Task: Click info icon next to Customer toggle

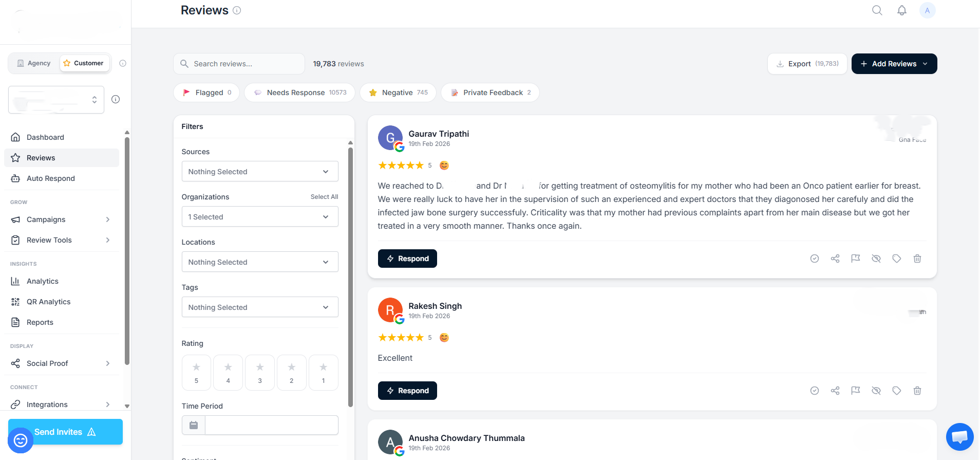Action: 123,63
